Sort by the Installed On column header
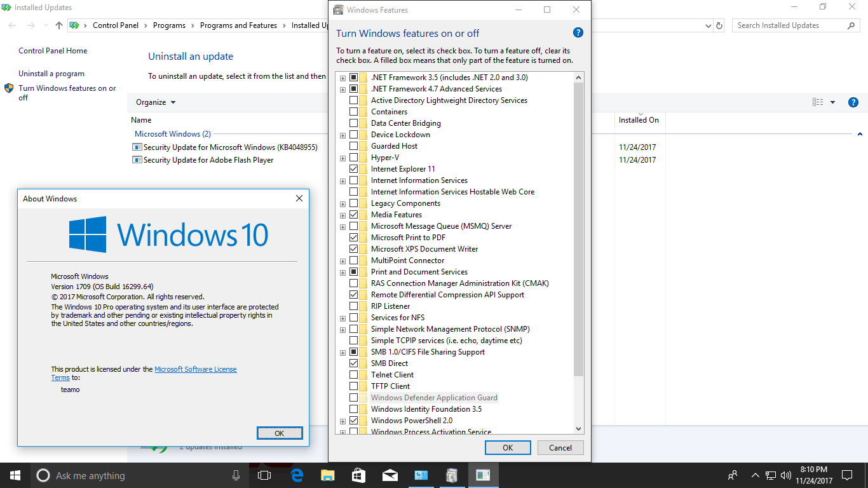This screenshot has height=488, width=868. click(x=639, y=119)
